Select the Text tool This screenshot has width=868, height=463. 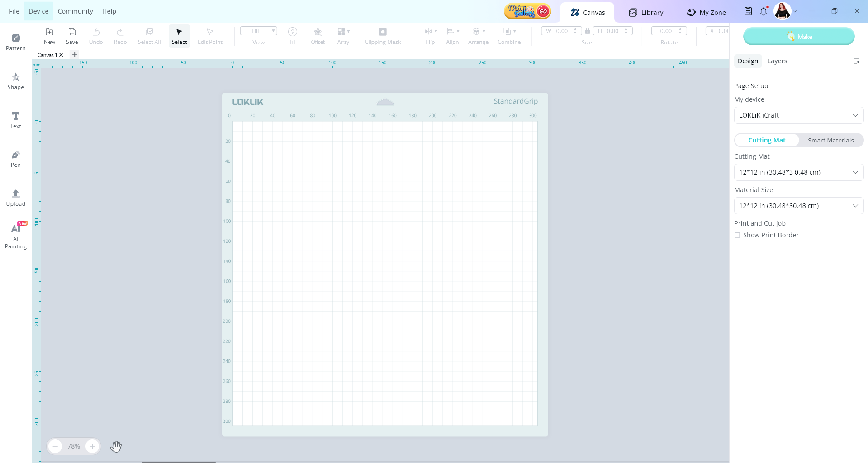pyautogui.click(x=16, y=120)
